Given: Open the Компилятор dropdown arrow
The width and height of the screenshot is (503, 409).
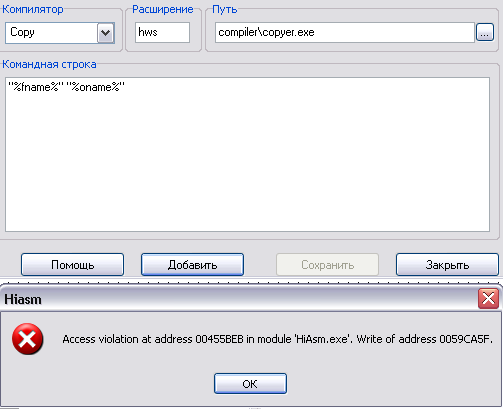Looking at the screenshot, I should (106, 33).
